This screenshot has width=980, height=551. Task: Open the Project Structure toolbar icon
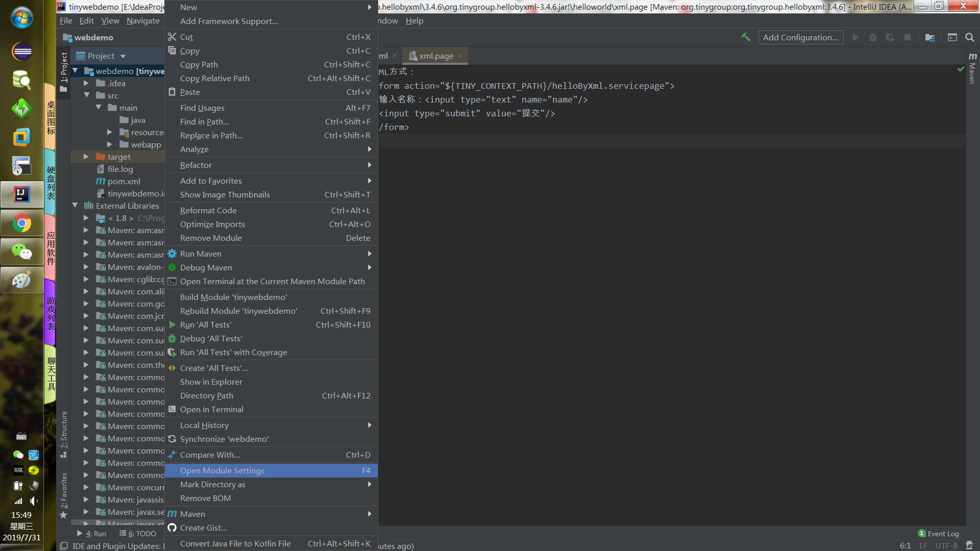click(930, 37)
